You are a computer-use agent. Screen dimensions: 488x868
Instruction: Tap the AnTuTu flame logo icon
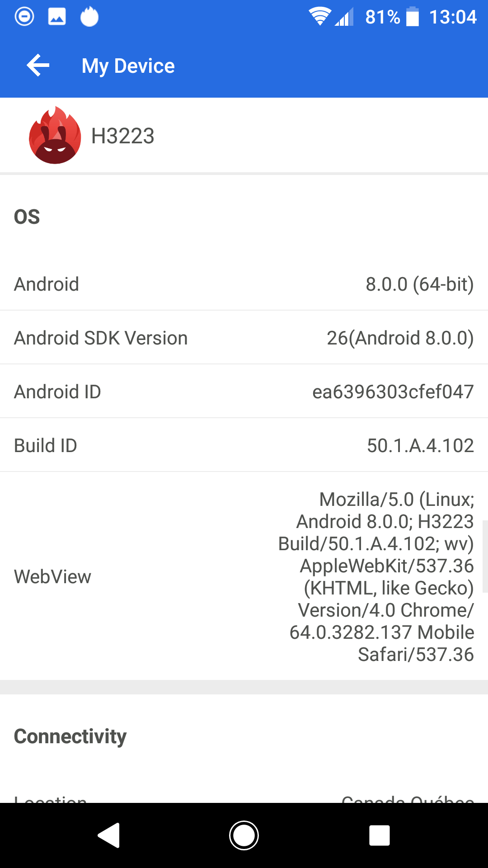(55, 135)
